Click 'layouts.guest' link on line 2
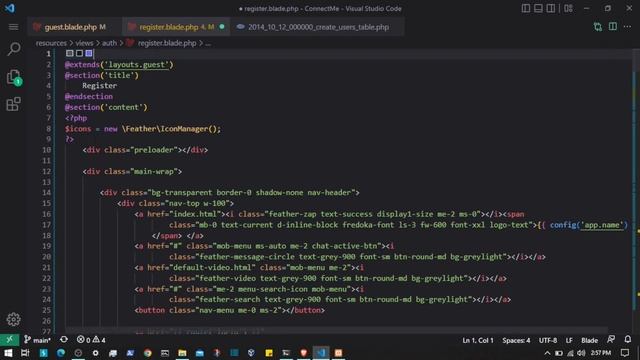 point(137,64)
